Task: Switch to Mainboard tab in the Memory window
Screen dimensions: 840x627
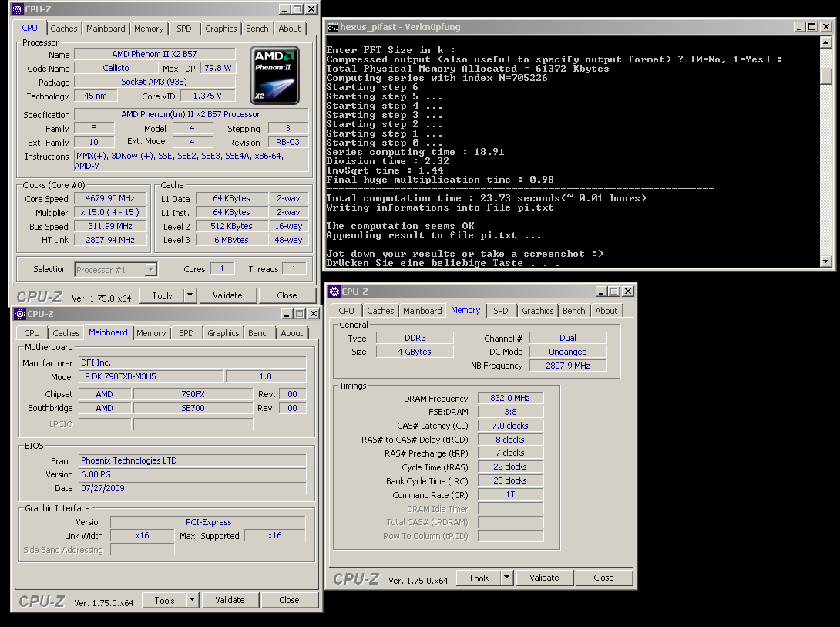Action: 422,310
